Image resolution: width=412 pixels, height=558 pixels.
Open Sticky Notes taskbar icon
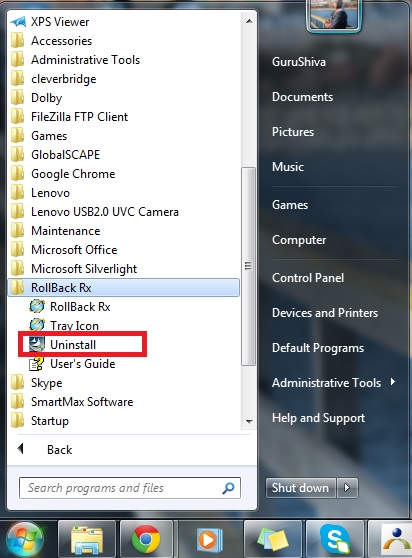point(273,539)
